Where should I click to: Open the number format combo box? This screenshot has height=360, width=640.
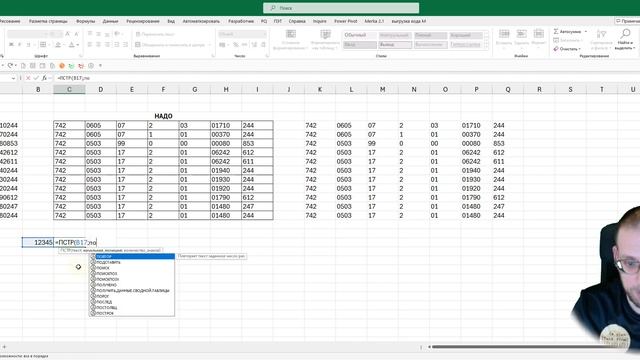click(242, 34)
